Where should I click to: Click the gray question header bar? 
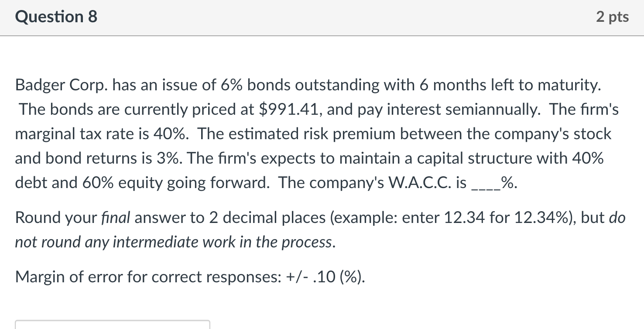coord(322,17)
